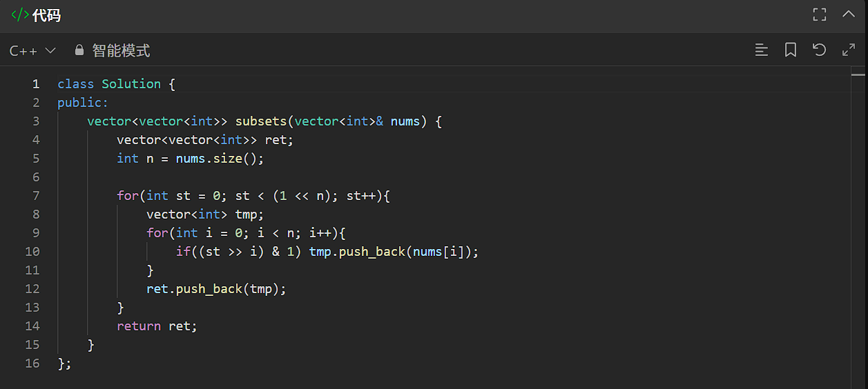Click line number 1 in gutter
Viewport: 868px width, 389px height.
coord(36,84)
